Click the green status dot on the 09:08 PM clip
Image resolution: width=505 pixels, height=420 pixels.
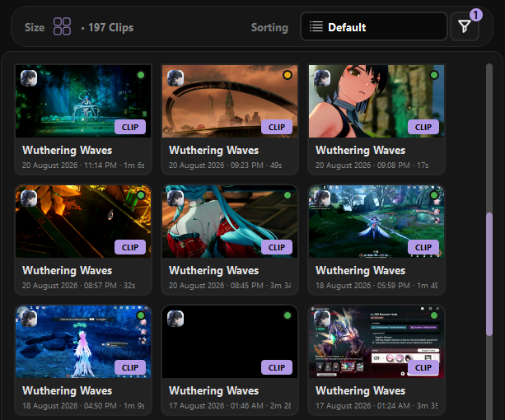[434, 75]
